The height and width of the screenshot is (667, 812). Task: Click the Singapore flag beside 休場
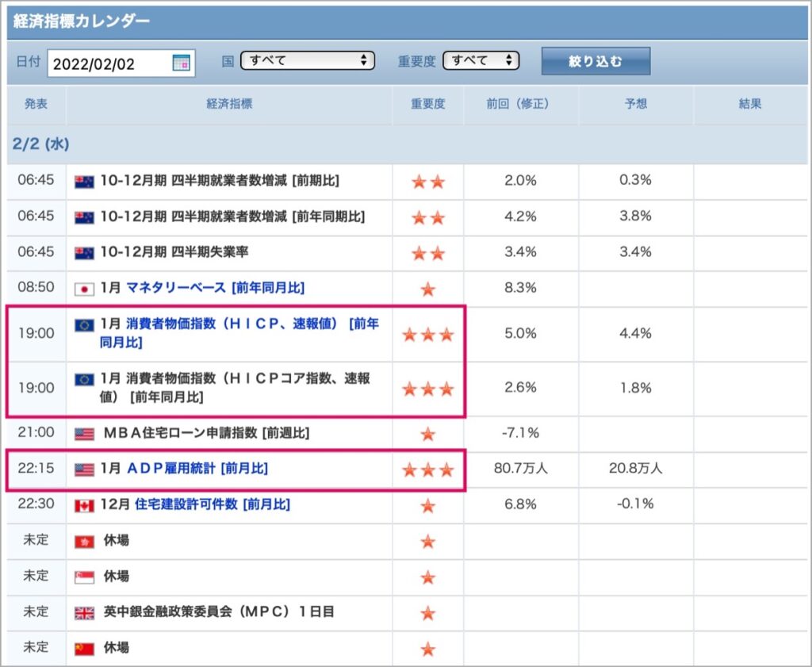(84, 577)
